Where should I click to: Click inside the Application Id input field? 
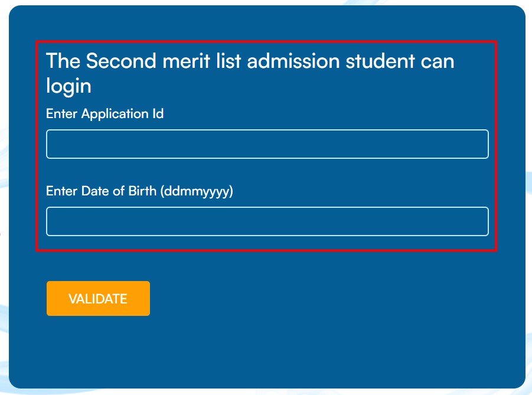tap(267, 143)
